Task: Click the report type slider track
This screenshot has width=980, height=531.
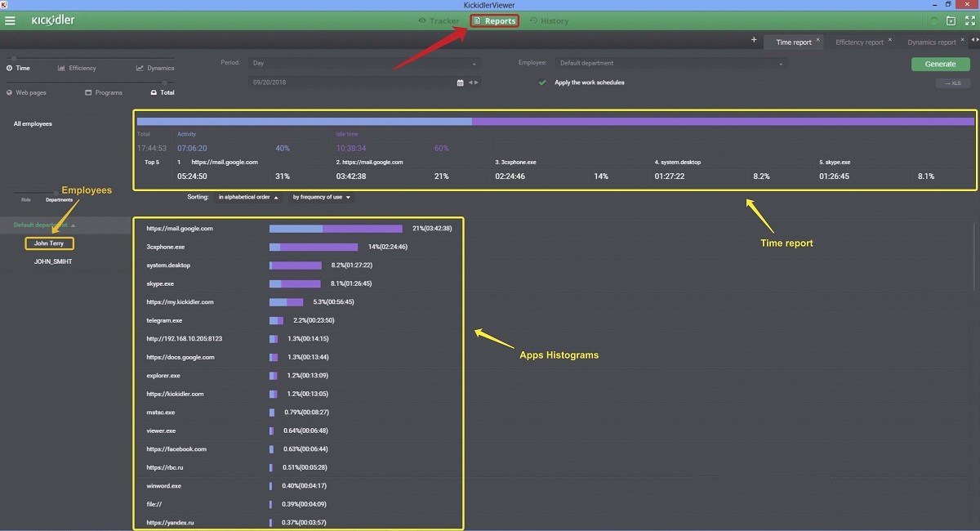Action: coord(90,57)
